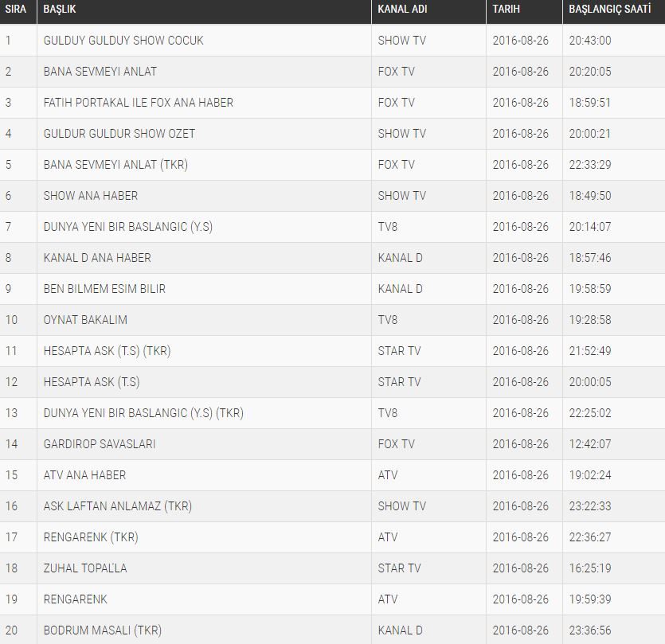Select GULDUY GULDUY SHOW COCUK title
665x644 pixels.
(x=123, y=41)
